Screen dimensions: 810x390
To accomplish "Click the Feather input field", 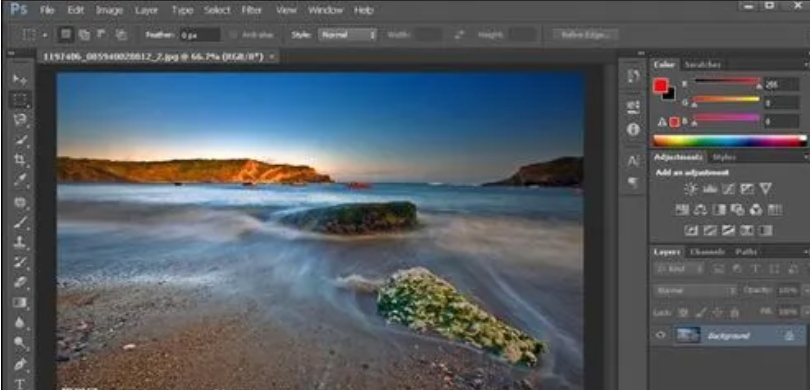I will point(200,35).
